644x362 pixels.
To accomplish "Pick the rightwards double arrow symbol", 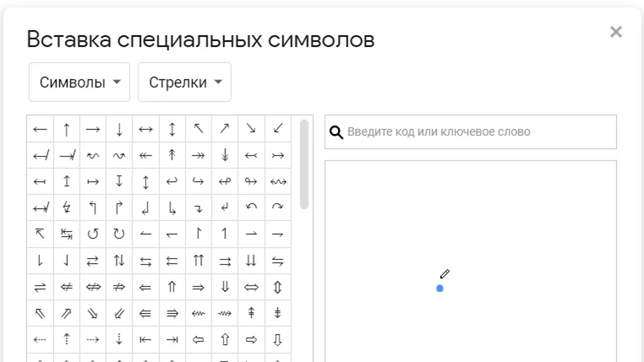I will tap(198, 287).
